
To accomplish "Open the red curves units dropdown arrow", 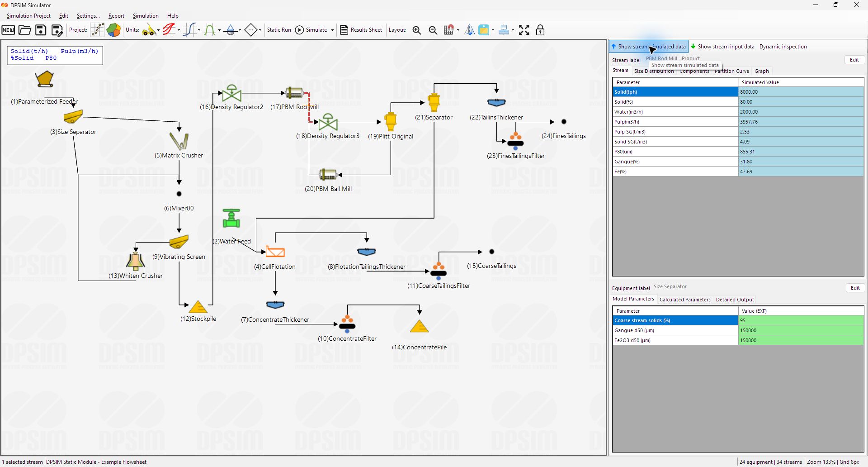I will (179, 30).
